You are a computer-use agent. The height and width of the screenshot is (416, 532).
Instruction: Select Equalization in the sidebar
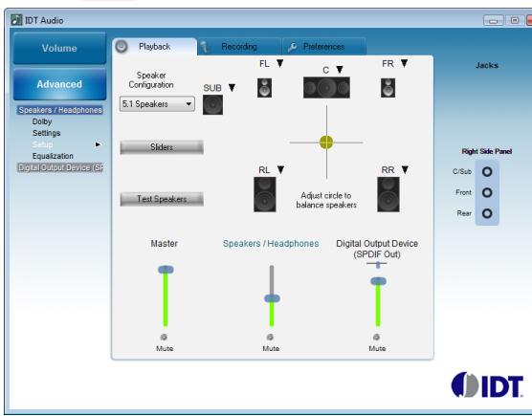pyautogui.click(x=53, y=156)
